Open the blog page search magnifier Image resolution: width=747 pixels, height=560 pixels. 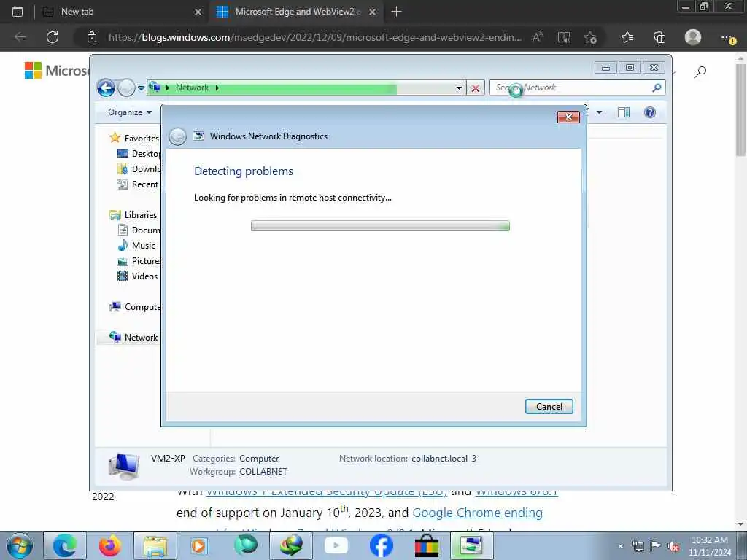700,72
